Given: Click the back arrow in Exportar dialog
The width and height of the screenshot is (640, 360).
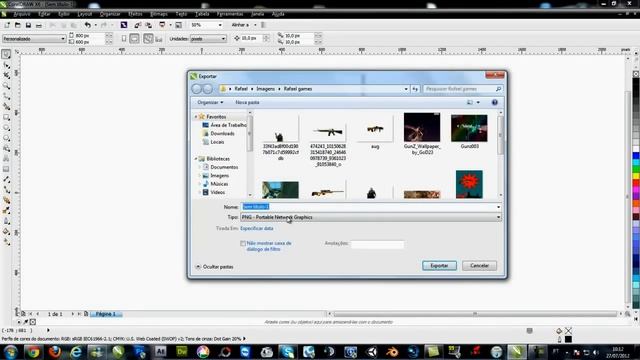Looking at the screenshot, I should [x=197, y=89].
